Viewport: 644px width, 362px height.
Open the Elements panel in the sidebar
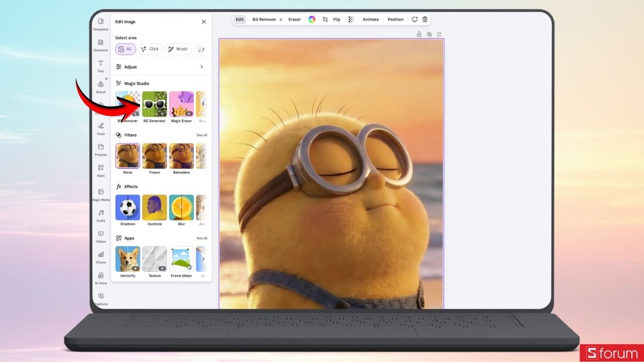[x=100, y=45]
